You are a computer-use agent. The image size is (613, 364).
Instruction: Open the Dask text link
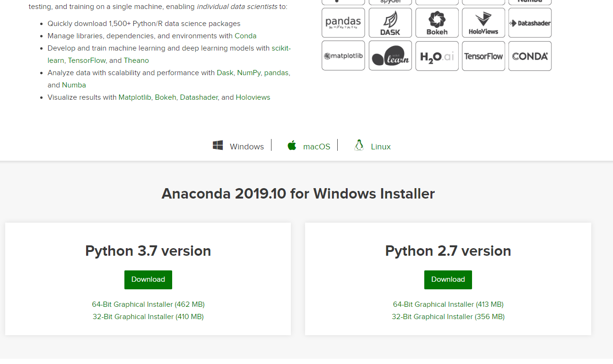click(x=225, y=73)
